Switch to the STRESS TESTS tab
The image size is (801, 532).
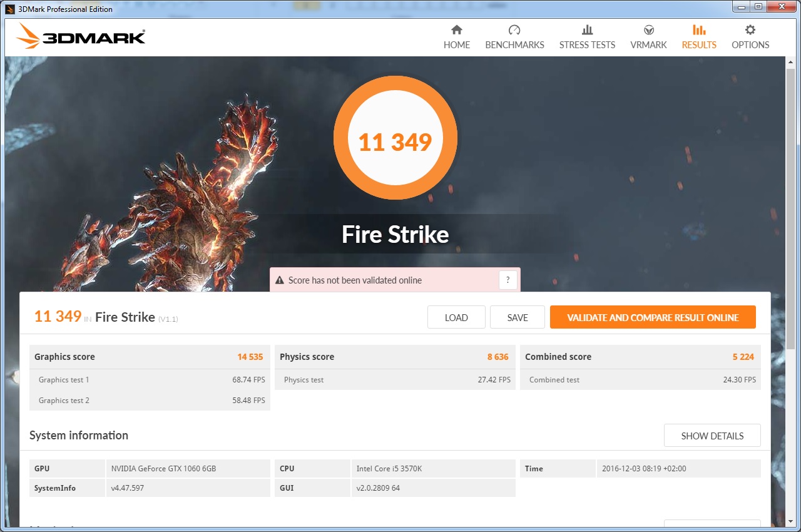(x=587, y=37)
